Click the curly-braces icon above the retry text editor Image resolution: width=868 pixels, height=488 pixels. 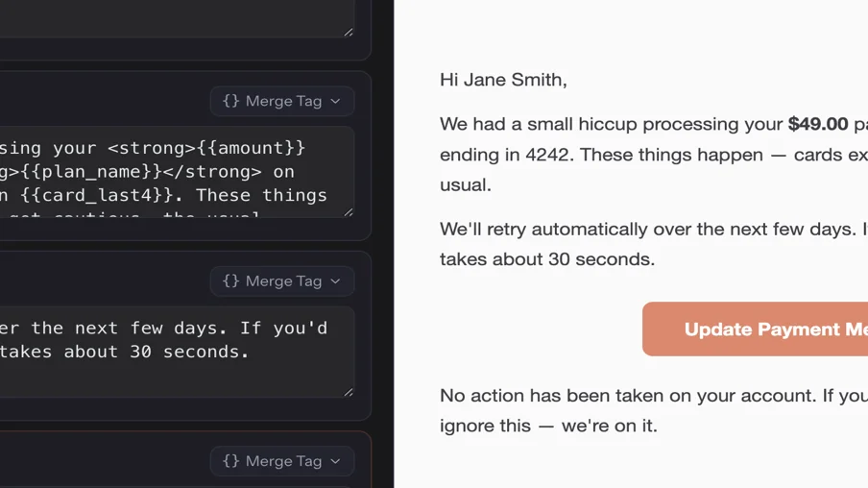230,281
